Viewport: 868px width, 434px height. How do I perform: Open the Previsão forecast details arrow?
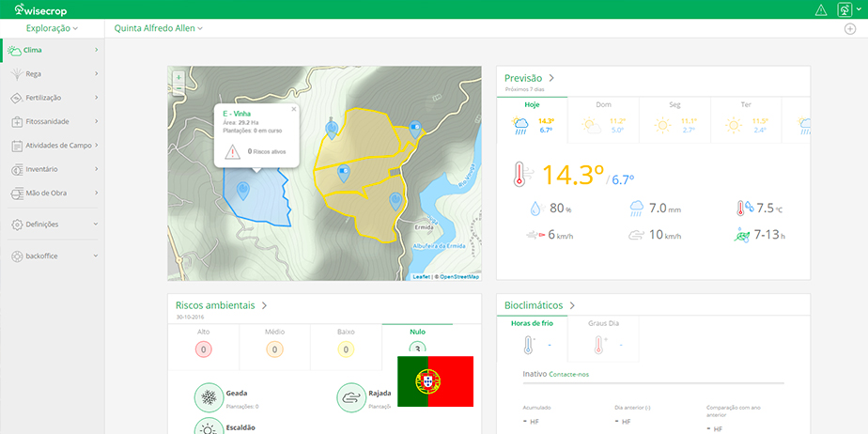tap(551, 78)
